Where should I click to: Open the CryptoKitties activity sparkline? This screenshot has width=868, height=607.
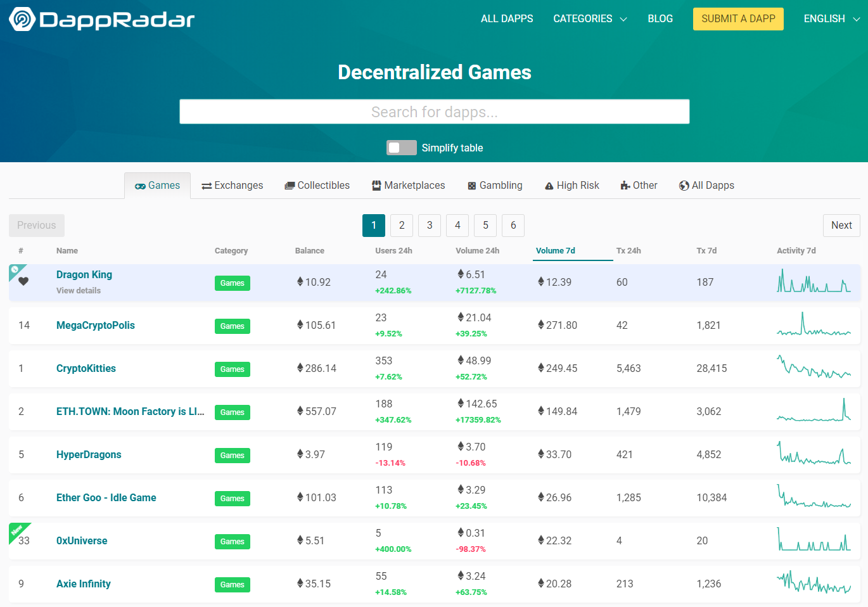[814, 367]
